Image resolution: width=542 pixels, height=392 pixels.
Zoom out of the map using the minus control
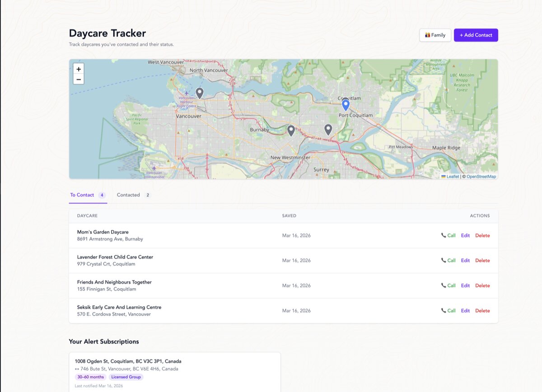click(x=78, y=79)
